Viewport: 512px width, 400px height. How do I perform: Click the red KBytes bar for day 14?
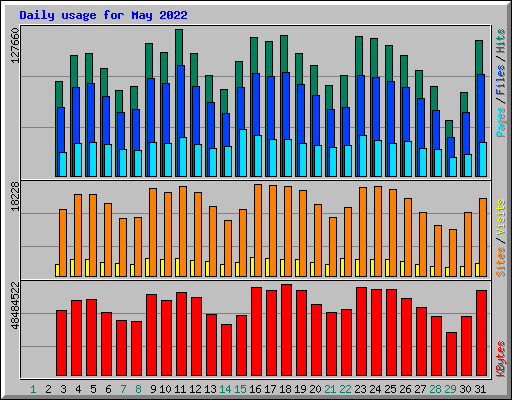[x=226, y=350]
